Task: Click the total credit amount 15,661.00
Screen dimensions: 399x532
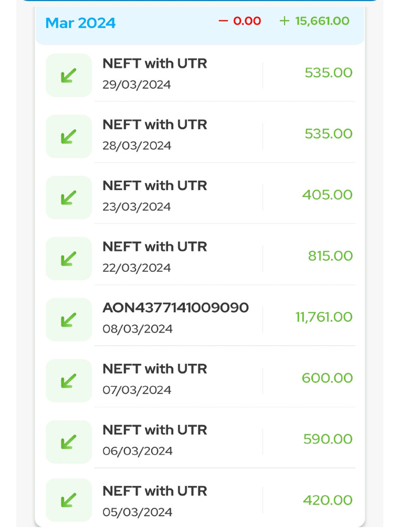Action: point(315,21)
